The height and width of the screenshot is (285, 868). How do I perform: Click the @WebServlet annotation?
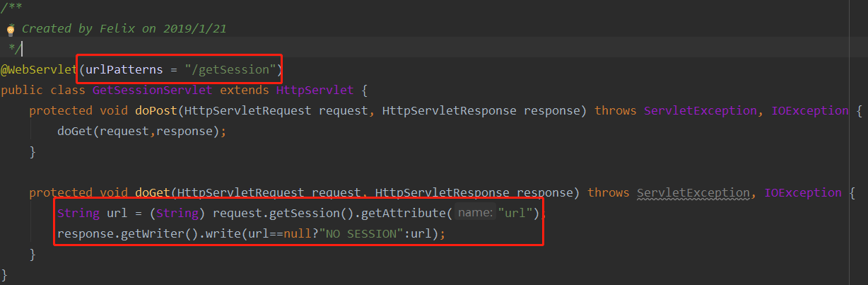click(x=39, y=69)
